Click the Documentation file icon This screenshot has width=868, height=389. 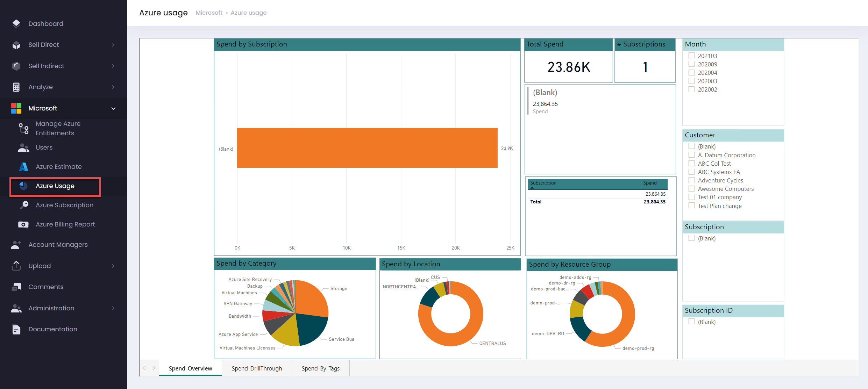pos(16,329)
